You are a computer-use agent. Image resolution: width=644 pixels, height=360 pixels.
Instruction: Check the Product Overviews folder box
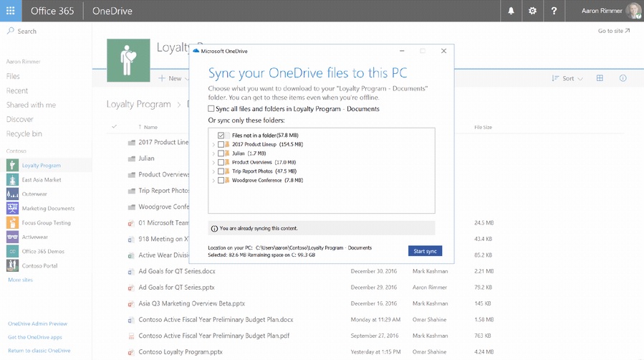tap(221, 162)
